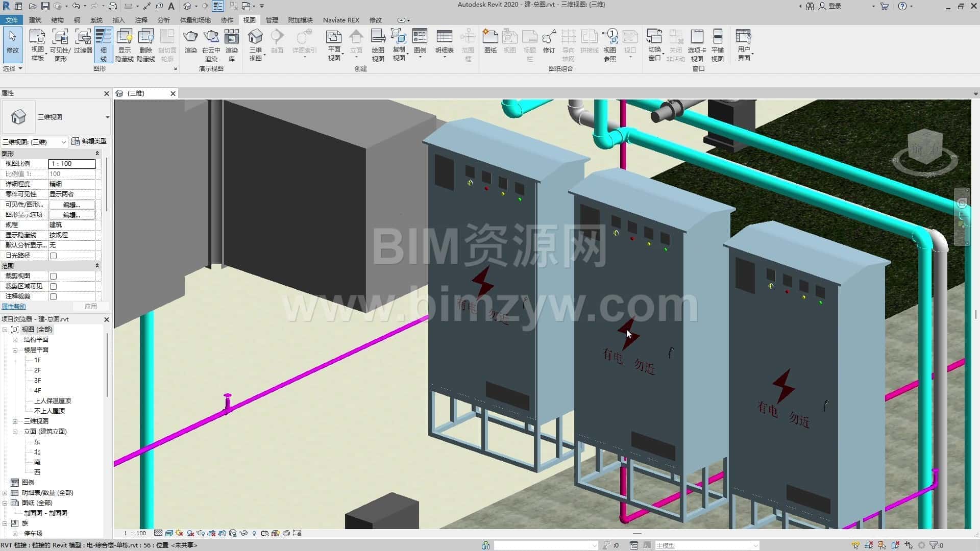Click the Plan Views (平面视图) tool
980x551 pixels.
tap(334, 45)
